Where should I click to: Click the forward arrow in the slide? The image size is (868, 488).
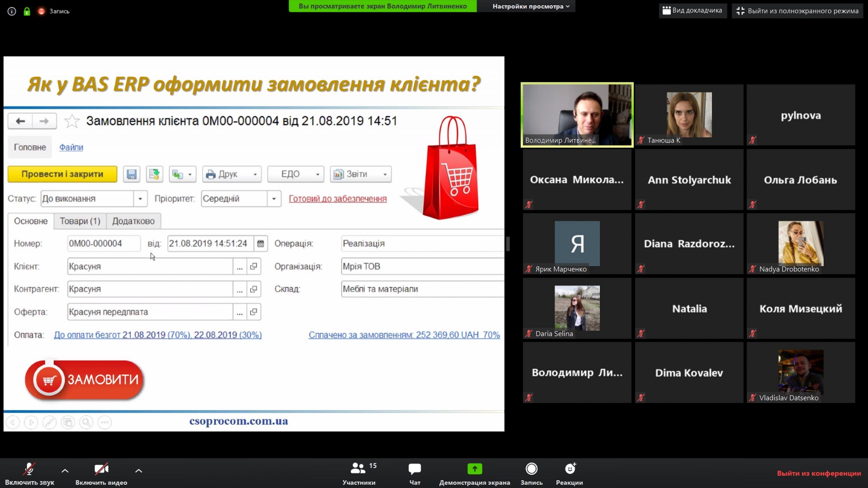pyautogui.click(x=44, y=121)
